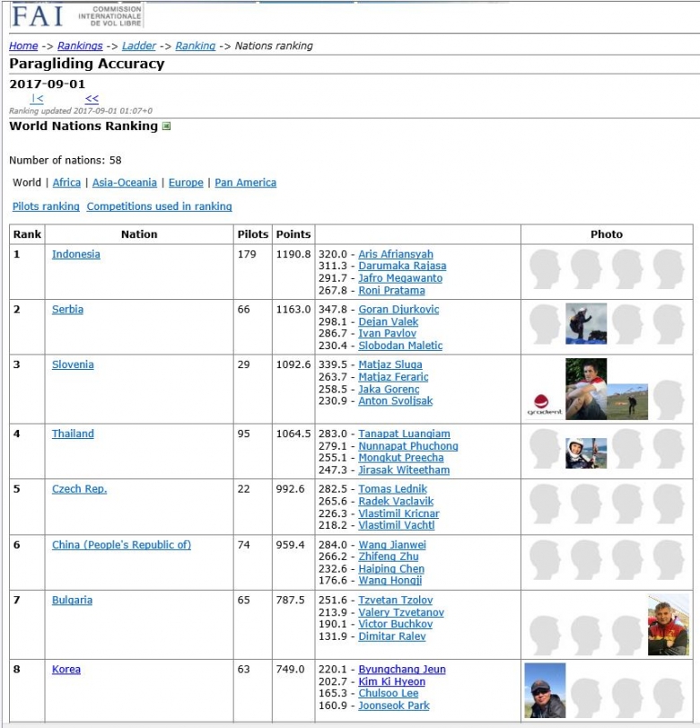Click Nation column header
Screen dimensions: 700x728
pos(139,234)
